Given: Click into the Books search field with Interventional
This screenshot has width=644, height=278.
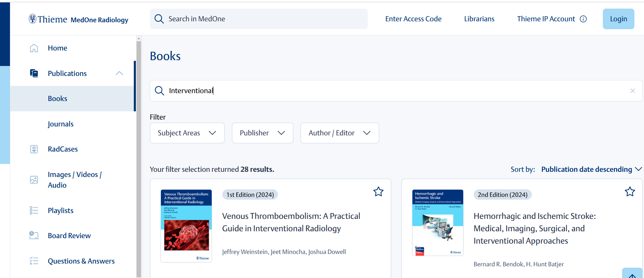Looking at the screenshot, I should coord(396,91).
